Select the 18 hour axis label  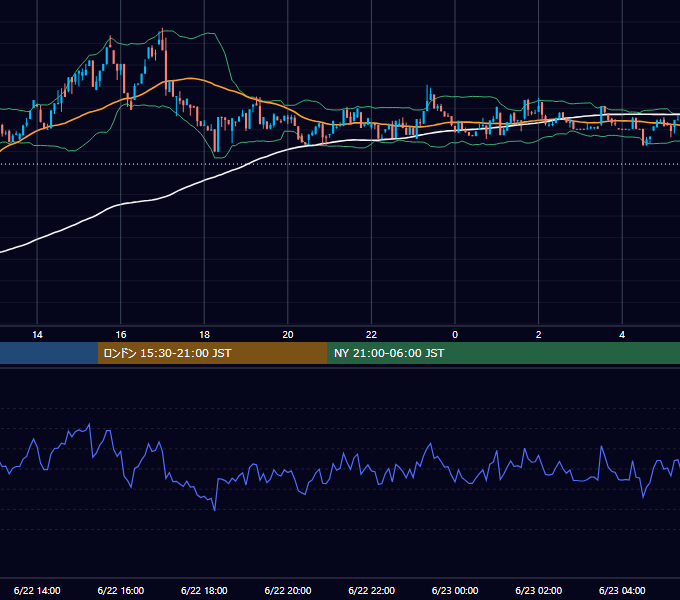click(x=204, y=335)
